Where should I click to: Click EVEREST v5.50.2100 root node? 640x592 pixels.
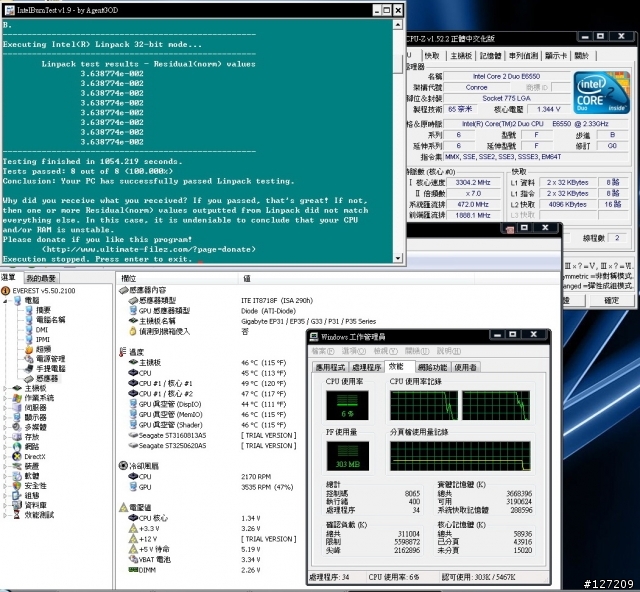click(x=44, y=291)
